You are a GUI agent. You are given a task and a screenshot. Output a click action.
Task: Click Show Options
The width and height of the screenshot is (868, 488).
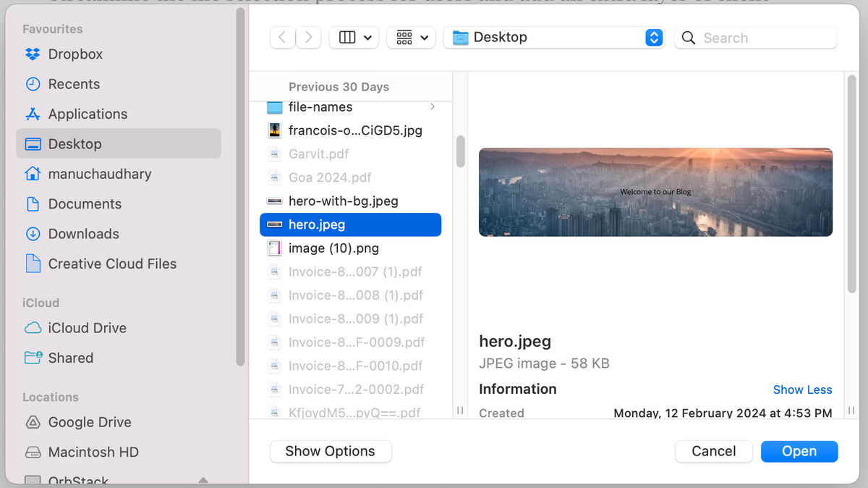click(x=330, y=451)
